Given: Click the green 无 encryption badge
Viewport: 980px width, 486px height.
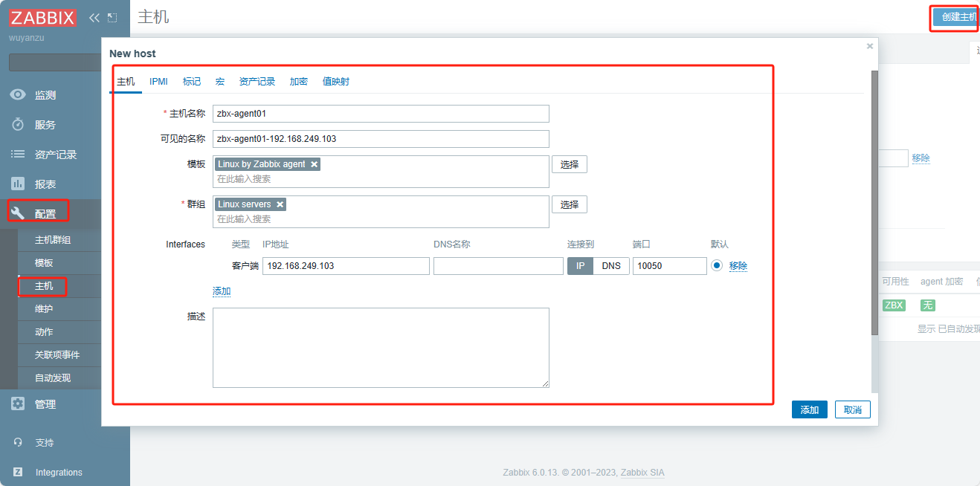Looking at the screenshot, I should point(927,305).
